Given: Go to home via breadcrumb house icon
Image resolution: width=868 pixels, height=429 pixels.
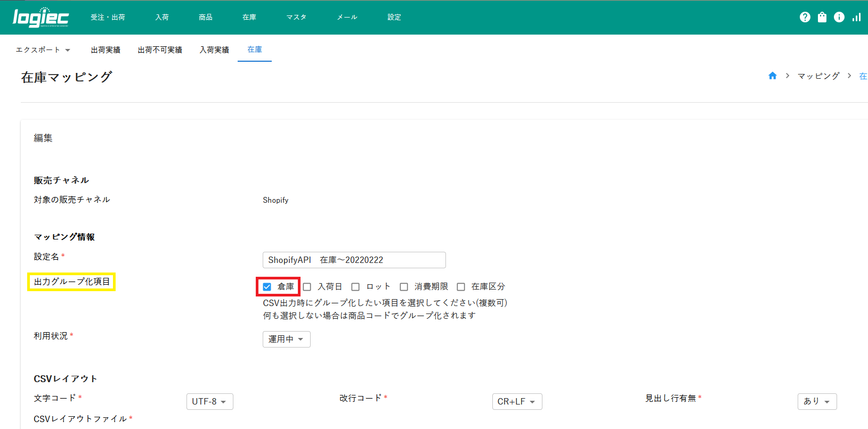Looking at the screenshot, I should (x=773, y=76).
